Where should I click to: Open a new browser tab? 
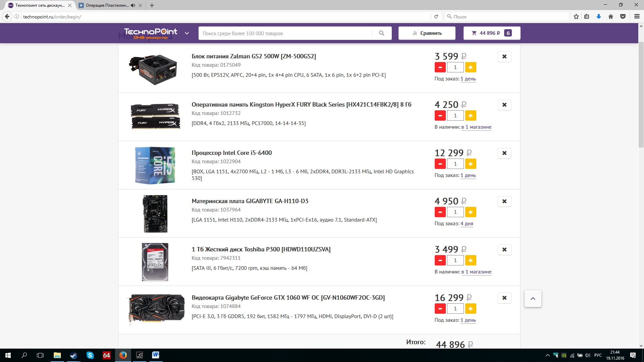pos(152,5)
